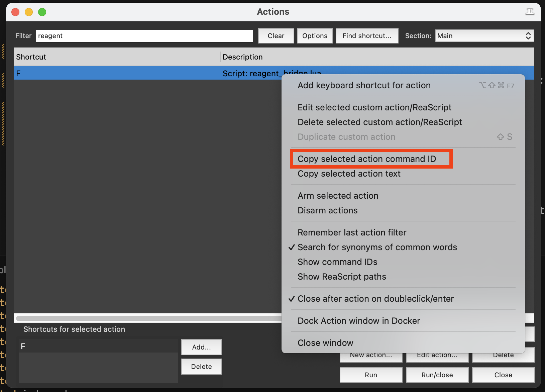Disable "Search for synonyms of common words"
Image resolution: width=545 pixels, height=392 pixels.
[x=377, y=247]
